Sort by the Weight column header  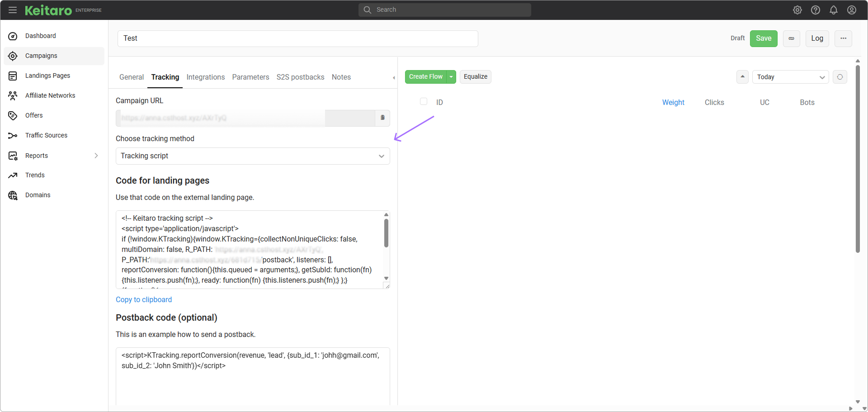tap(673, 103)
